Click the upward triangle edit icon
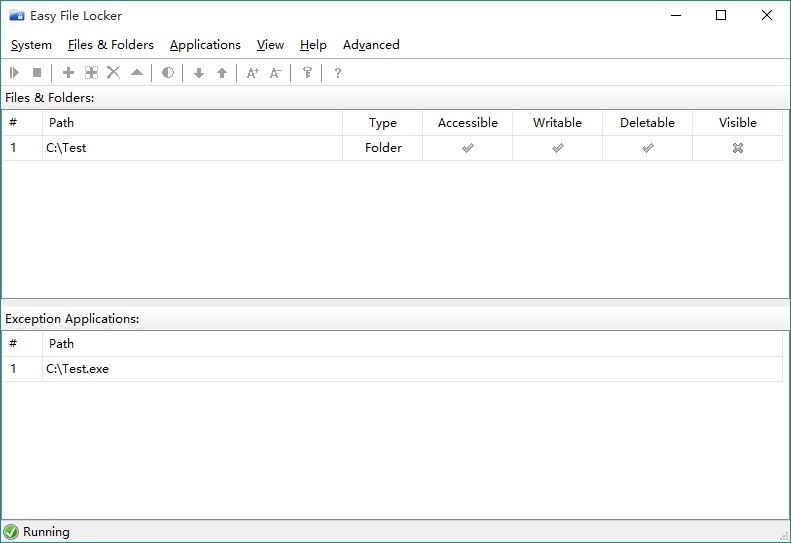Image resolution: width=791 pixels, height=543 pixels. [137, 73]
